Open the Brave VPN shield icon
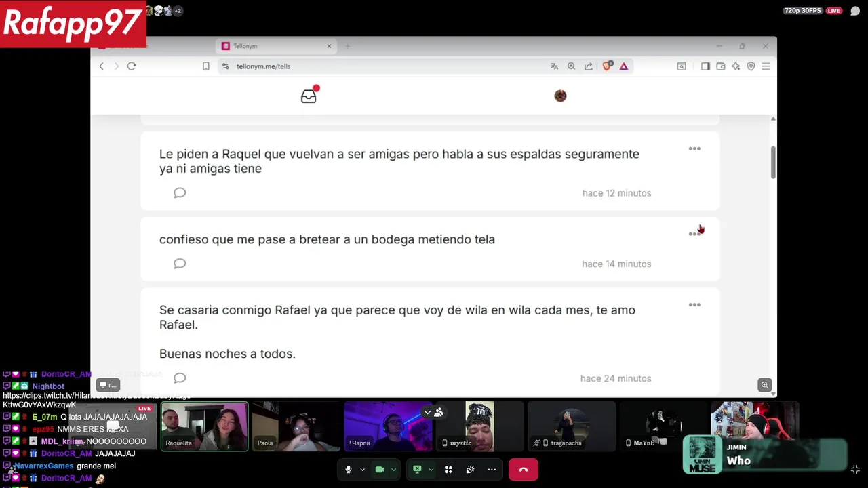Viewport: 868px width, 488px height. point(751,66)
